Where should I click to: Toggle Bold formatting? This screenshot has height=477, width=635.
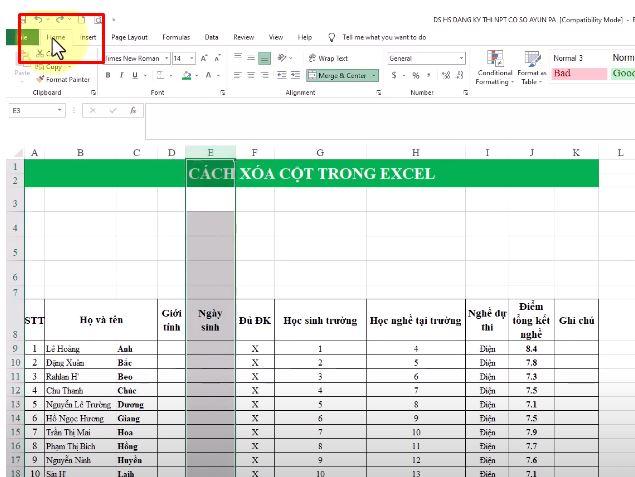pos(108,75)
